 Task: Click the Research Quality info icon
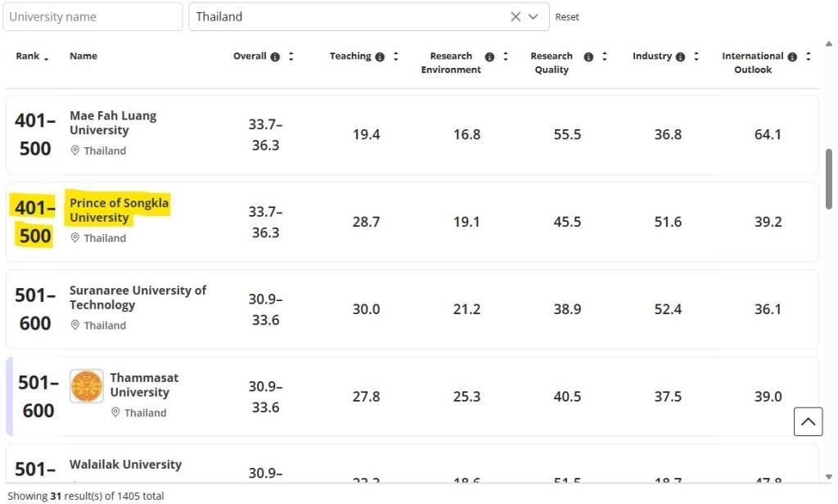[588, 56]
